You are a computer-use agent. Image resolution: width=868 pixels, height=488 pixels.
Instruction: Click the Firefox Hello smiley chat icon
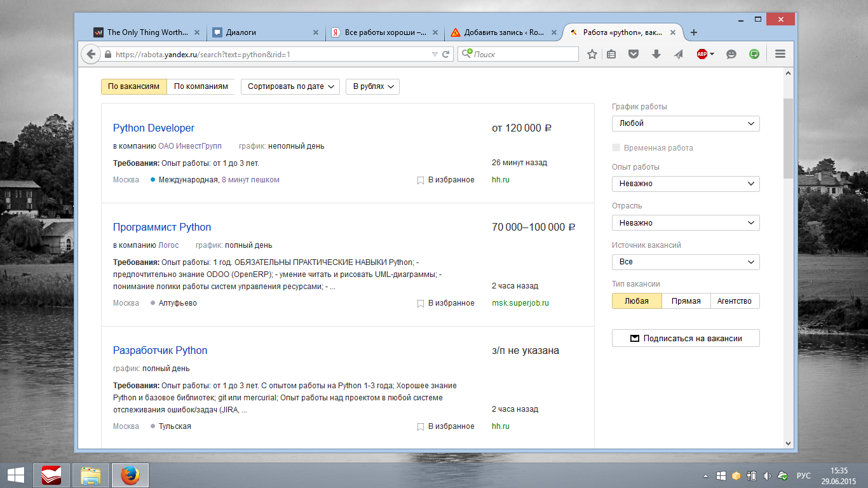[731, 55]
